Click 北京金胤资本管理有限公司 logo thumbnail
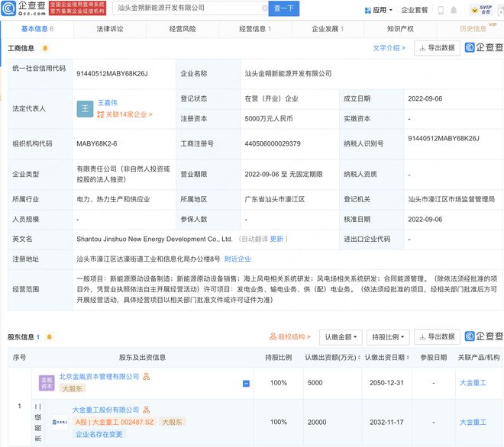Viewport: 504px width, 447px height. click(x=47, y=383)
